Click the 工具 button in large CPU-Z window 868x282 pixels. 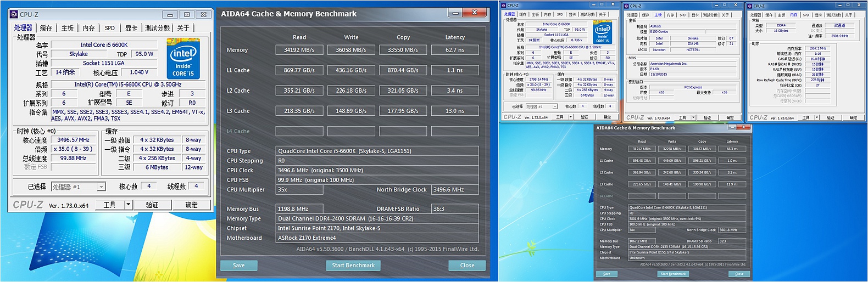pos(110,205)
